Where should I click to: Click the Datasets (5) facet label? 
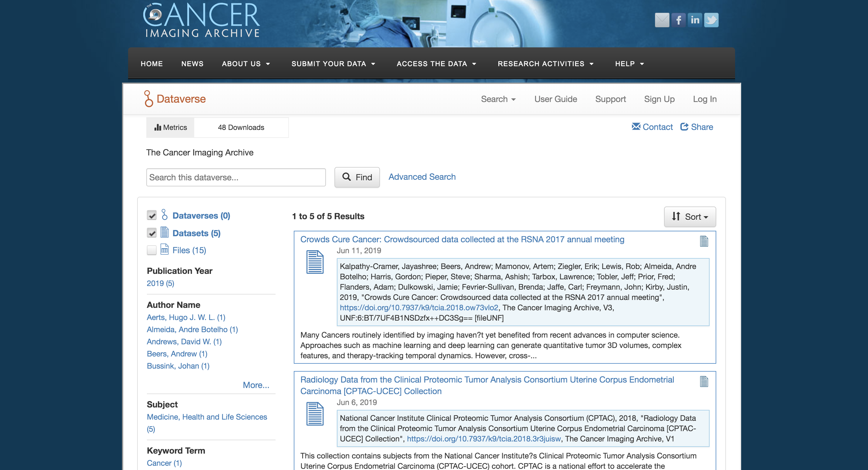coord(196,233)
